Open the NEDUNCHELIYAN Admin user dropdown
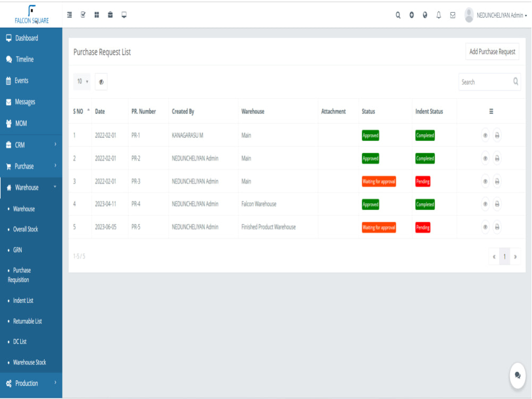 [x=502, y=15]
